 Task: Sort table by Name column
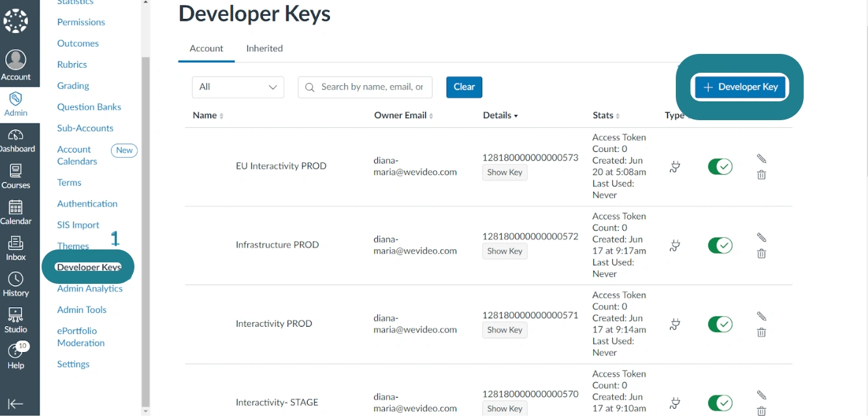[x=208, y=115]
